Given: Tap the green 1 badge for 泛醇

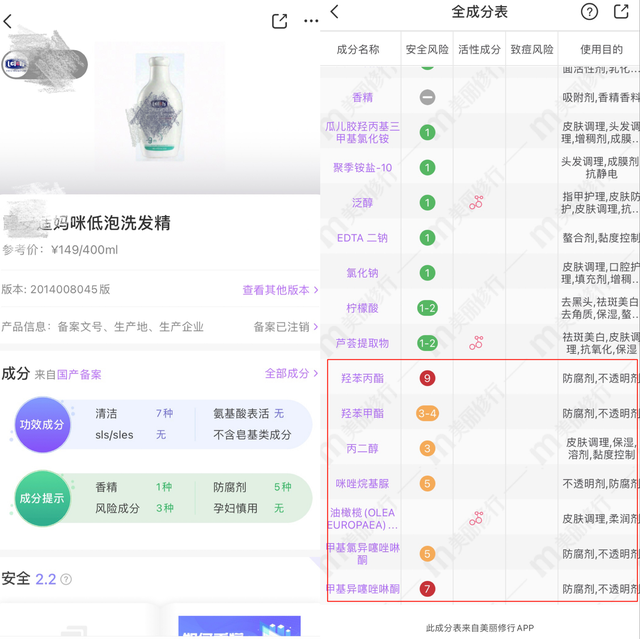Looking at the screenshot, I should pos(427,203).
